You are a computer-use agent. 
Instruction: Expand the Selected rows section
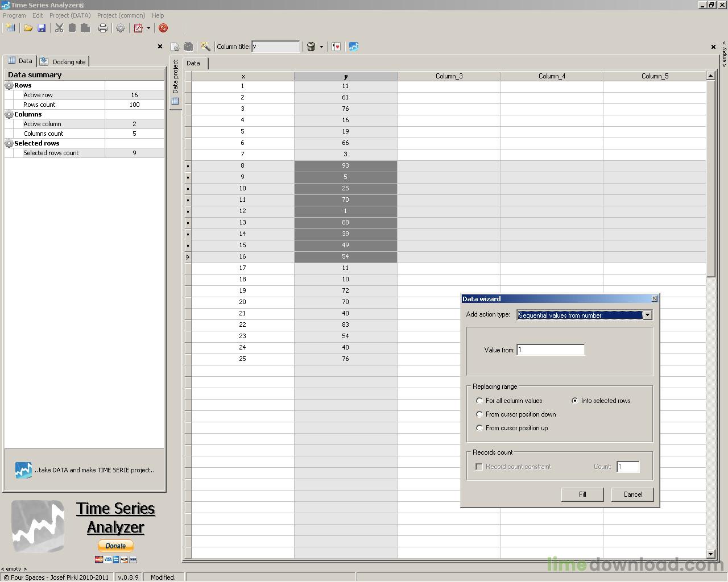[x=9, y=143]
